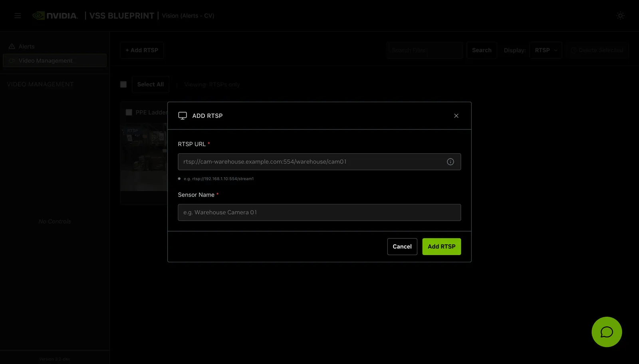639x364 pixels.
Task: Click the example rtsp://192.168.1.10 hint text
Action: 218,179
